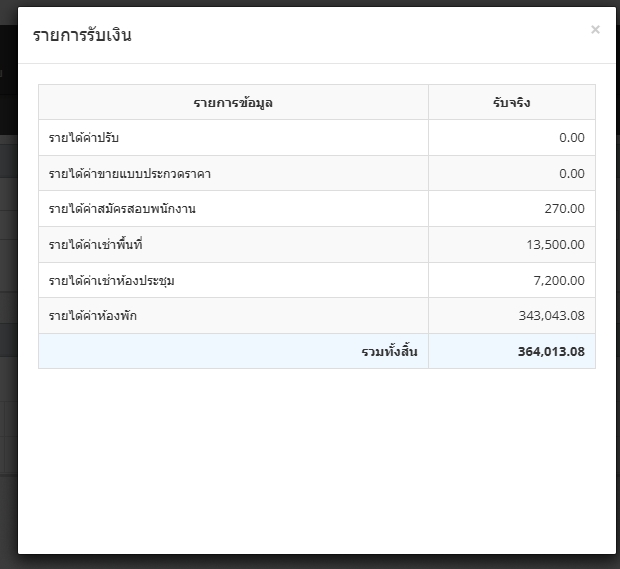Select the รายได้ค่าเช่าห้องประชุม row label
Image resolution: width=620 pixels, height=569 pixels.
coord(112,281)
